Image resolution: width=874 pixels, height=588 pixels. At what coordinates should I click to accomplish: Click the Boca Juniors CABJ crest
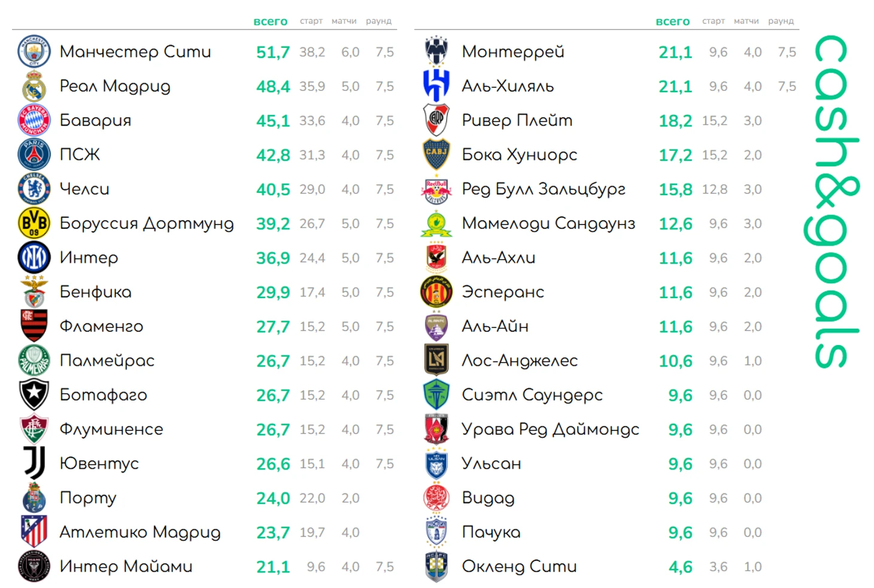click(436, 154)
